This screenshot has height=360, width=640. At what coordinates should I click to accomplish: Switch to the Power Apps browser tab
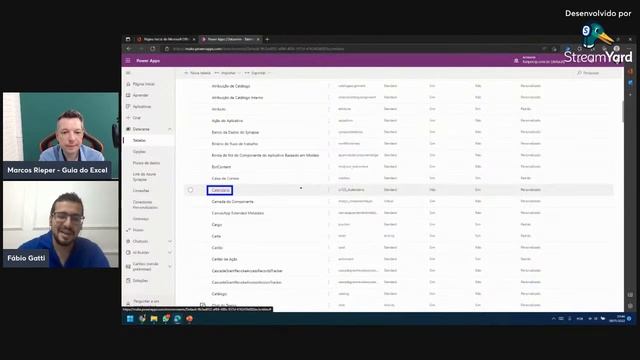coord(231,39)
